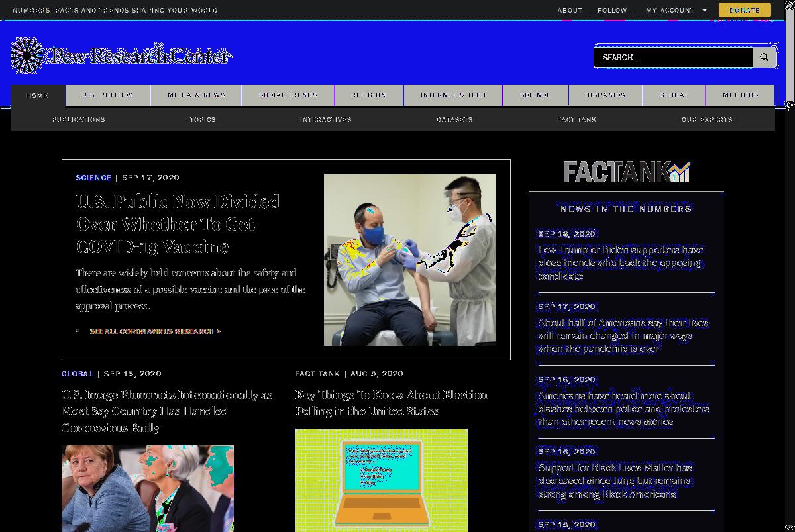The width and height of the screenshot is (795, 532).
Task: Expand the My Account dropdown arrow
Action: click(704, 11)
